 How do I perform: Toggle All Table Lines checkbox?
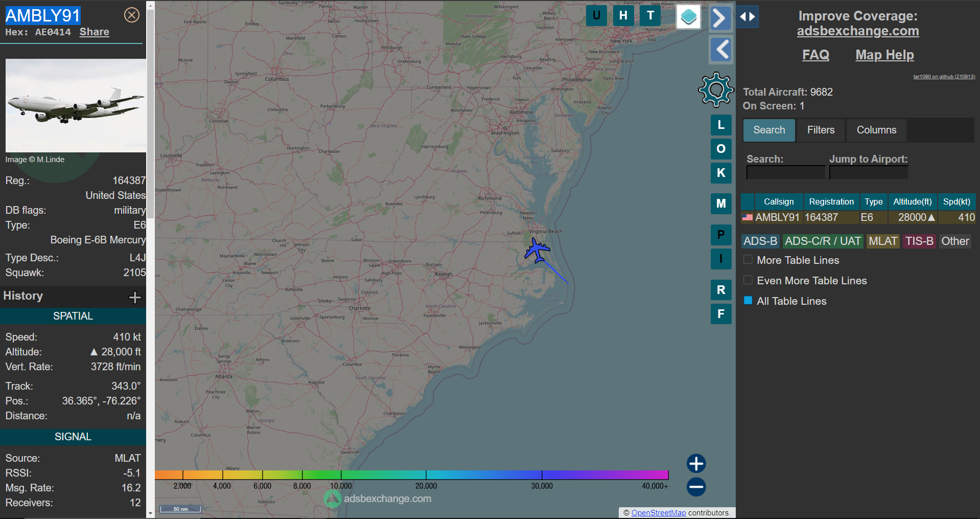748,301
